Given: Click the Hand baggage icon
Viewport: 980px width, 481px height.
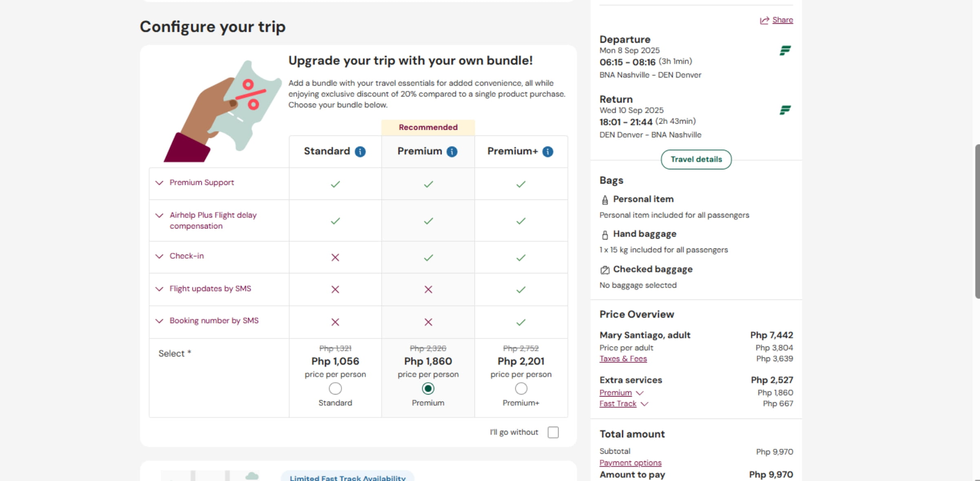Looking at the screenshot, I should pyautogui.click(x=605, y=235).
